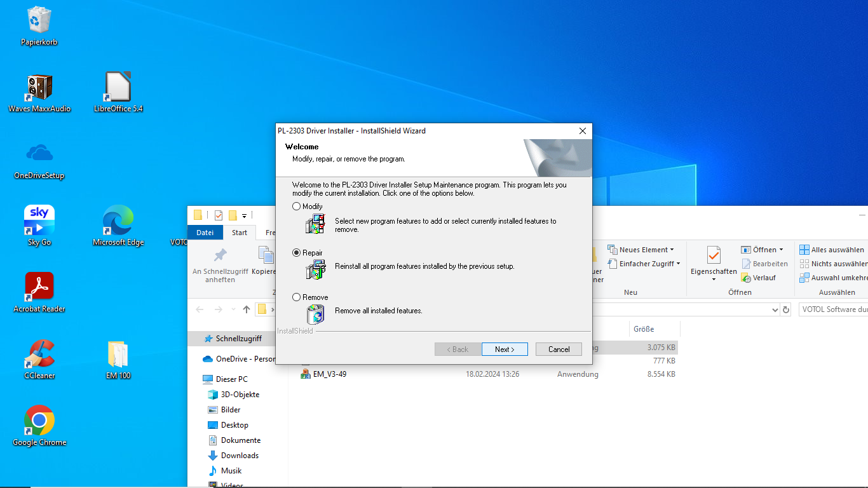Viewport: 868px width, 488px height.
Task: Open Google Chrome from the desktop
Action: tap(39, 421)
